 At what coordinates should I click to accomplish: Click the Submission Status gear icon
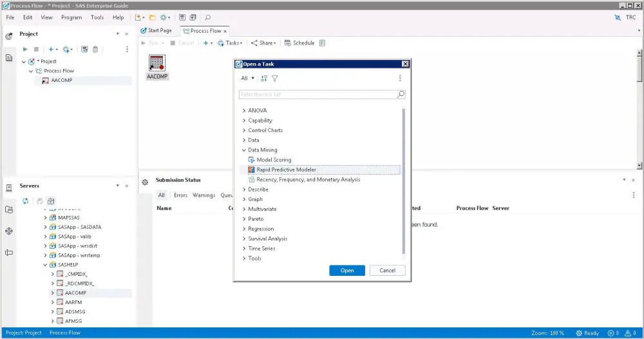coord(145,182)
